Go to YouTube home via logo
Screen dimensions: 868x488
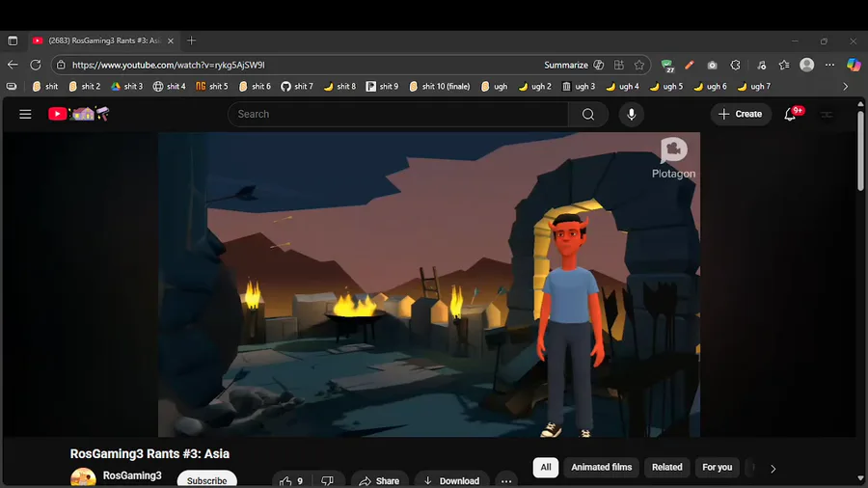[79, 114]
